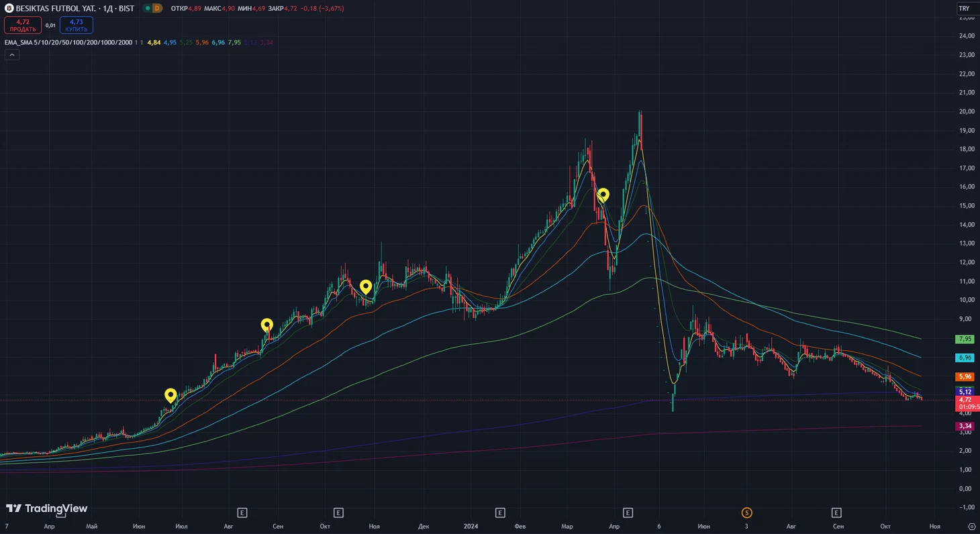
Task: Click the МАКС 4,90 high value
Action: (x=219, y=8)
